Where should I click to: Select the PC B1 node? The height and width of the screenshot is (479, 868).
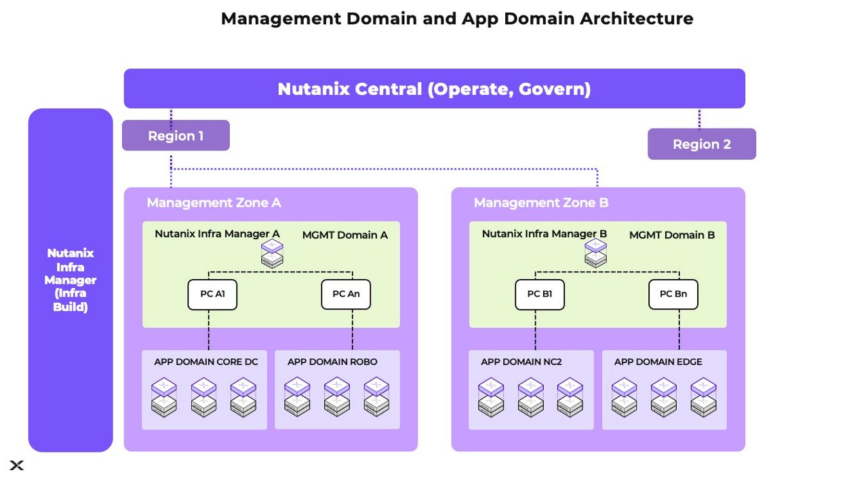pos(539,294)
